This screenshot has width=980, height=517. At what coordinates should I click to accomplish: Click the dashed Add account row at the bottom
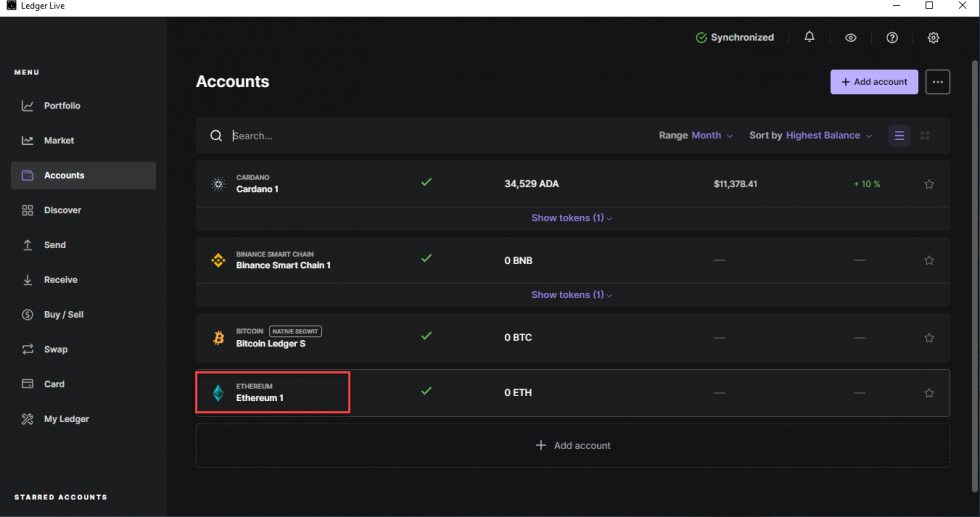pyautogui.click(x=573, y=445)
